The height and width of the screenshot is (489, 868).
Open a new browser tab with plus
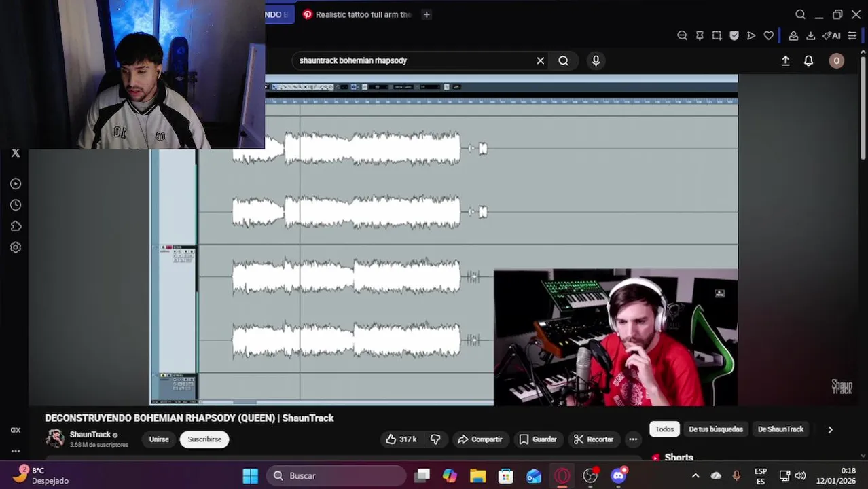click(427, 14)
